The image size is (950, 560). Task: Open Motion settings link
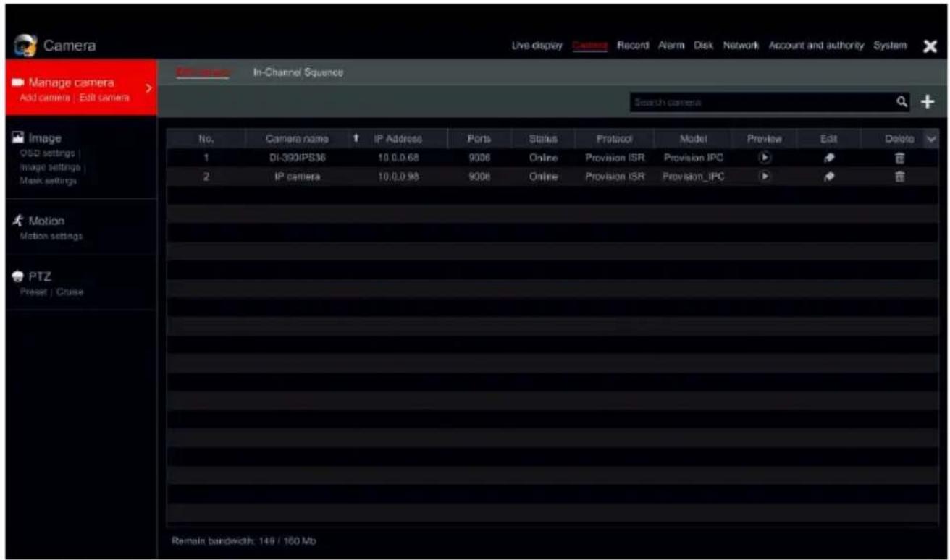tap(51, 236)
